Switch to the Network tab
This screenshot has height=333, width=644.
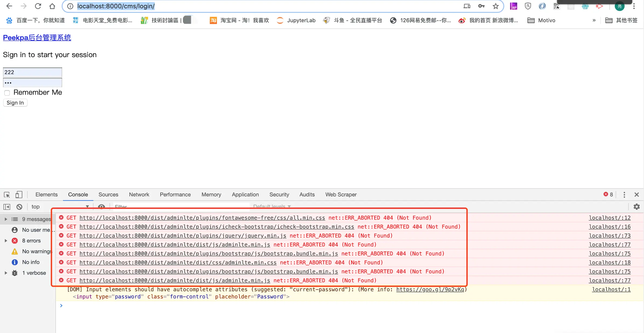click(x=139, y=195)
